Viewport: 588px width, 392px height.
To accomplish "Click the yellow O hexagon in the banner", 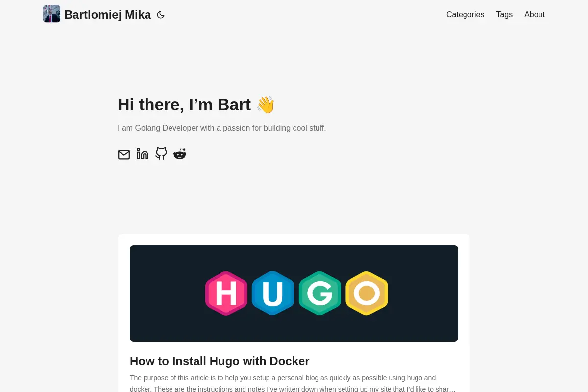I will click(x=367, y=293).
